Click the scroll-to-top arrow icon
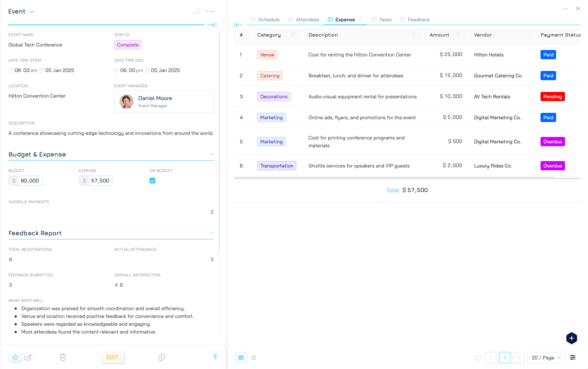The height and width of the screenshot is (369, 588). (x=215, y=357)
